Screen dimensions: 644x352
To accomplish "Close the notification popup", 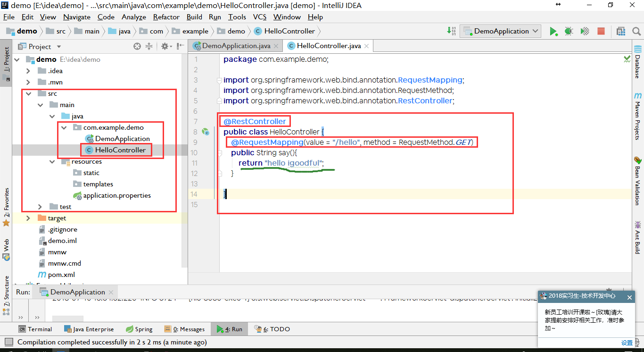I will 629,297.
